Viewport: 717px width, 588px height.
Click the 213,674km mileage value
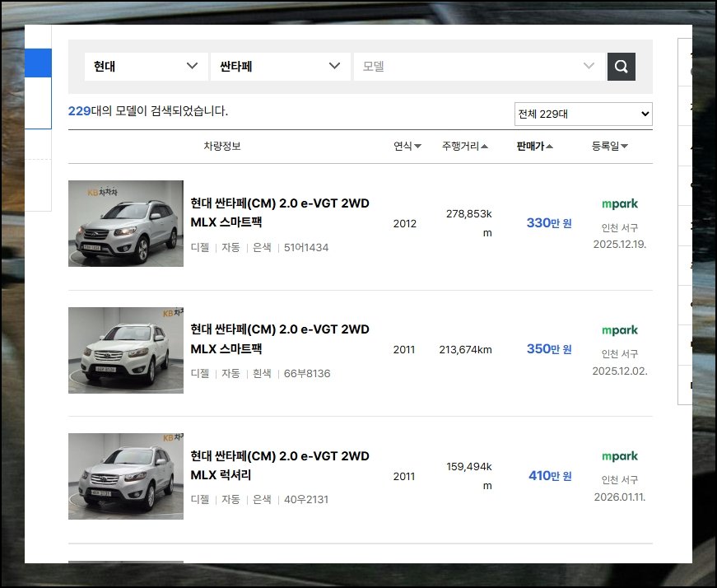pos(465,350)
